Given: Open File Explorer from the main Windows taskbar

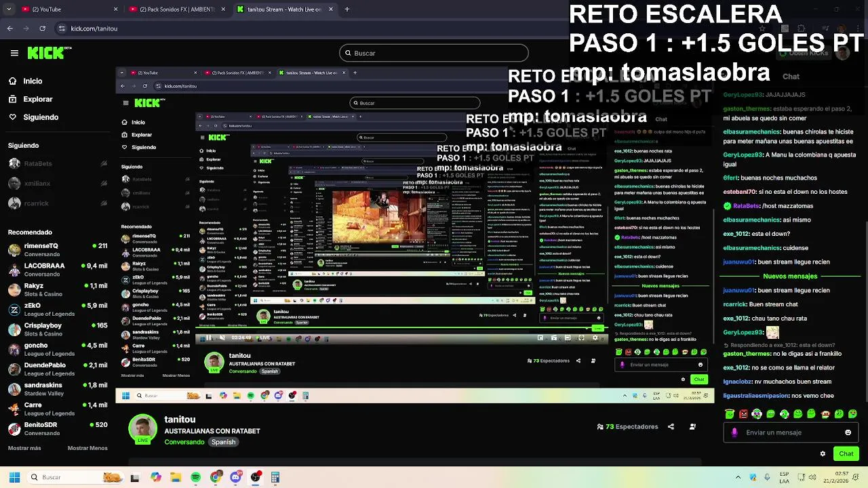Looking at the screenshot, I should [176, 477].
